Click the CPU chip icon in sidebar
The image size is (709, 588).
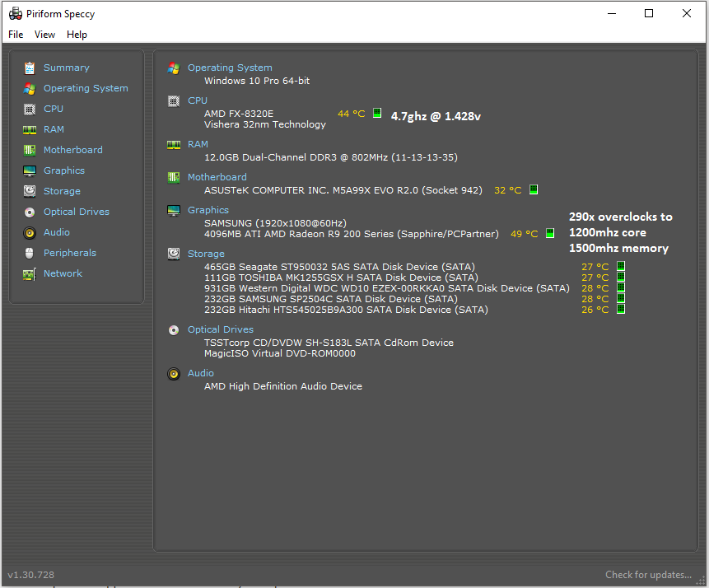click(x=30, y=109)
